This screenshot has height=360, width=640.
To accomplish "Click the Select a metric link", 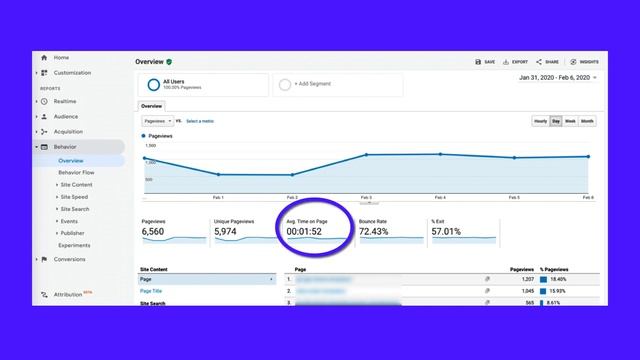I will pyautogui.click(x=200, y=121).
